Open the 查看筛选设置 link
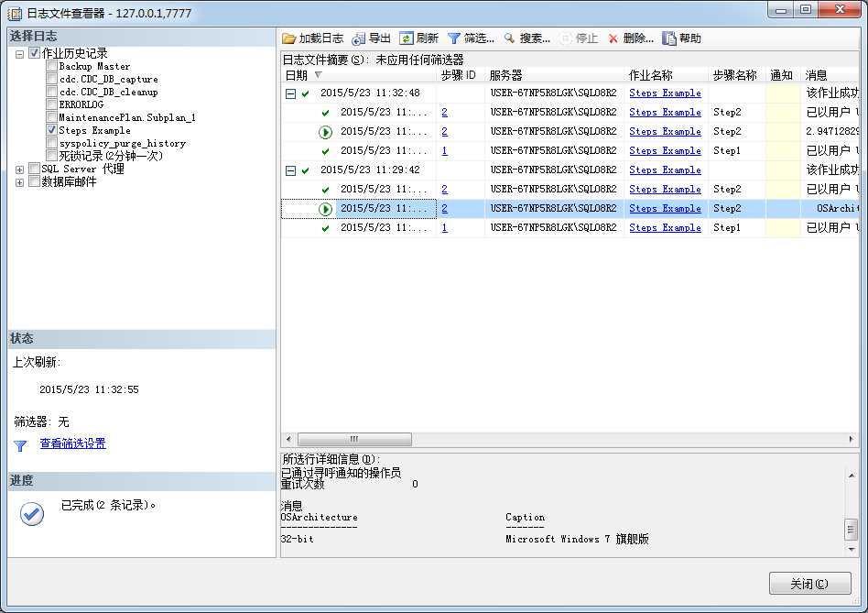The height and width of the screenshot is (613, 868). [72, 443]
